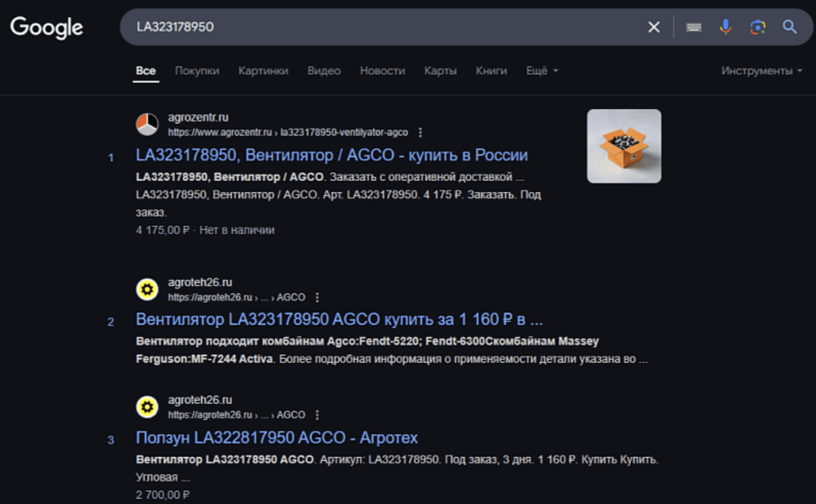This screenshot has height=504, width=816.
Task: Open link LA323178950, Вентилятор / AGCO - купить в России
Action: (x=331, y=155)
